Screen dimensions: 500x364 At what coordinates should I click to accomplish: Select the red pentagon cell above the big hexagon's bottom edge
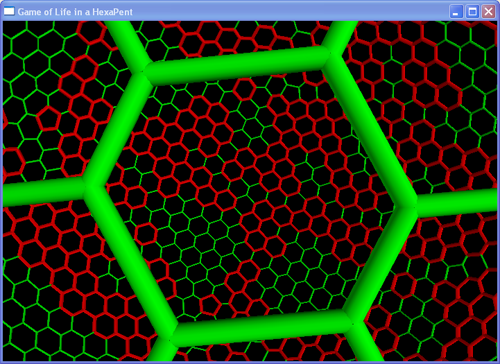click(210, 305)
